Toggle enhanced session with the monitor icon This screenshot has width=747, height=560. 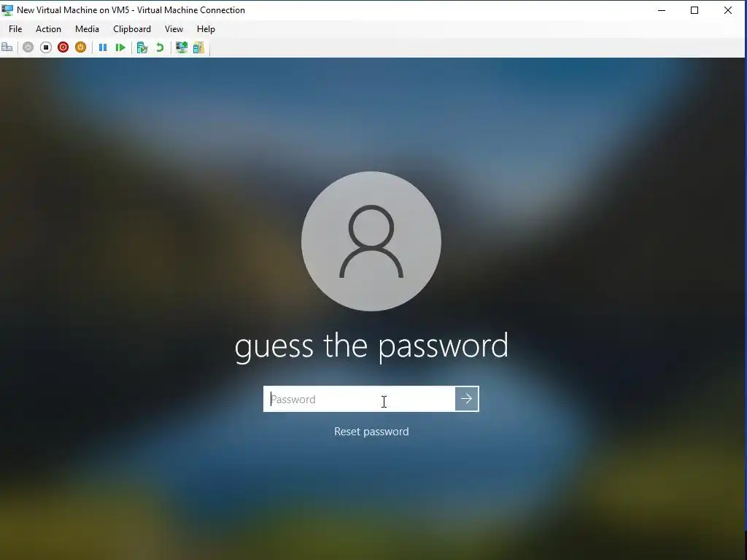(x=182, y=47)
